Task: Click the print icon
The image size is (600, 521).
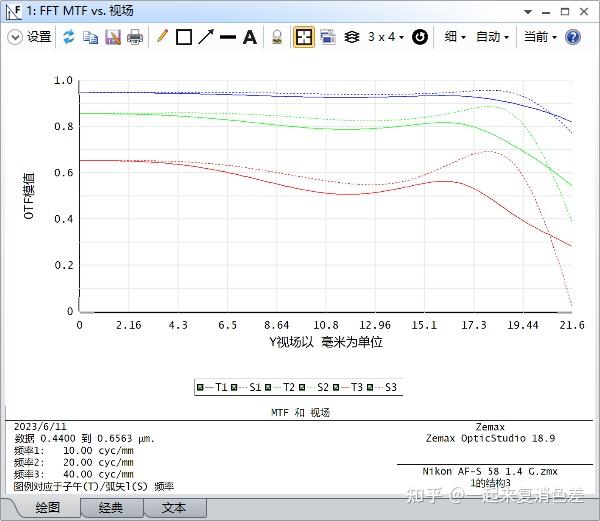Action: coord(135,37)
